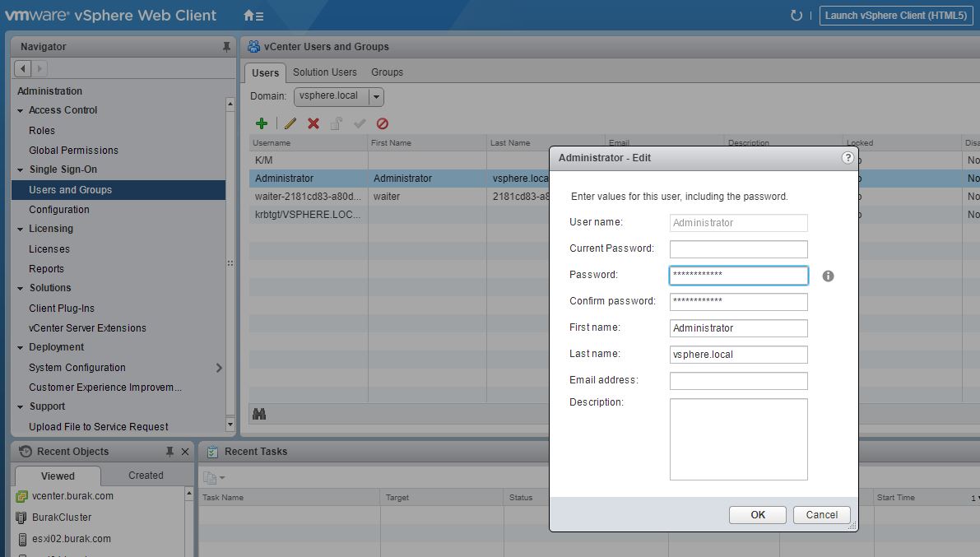Image resolution: width=980 pixels, height=557 pixels.
Task: Open Global Permissions in Navigator
Action: click(x=73, y=151)
